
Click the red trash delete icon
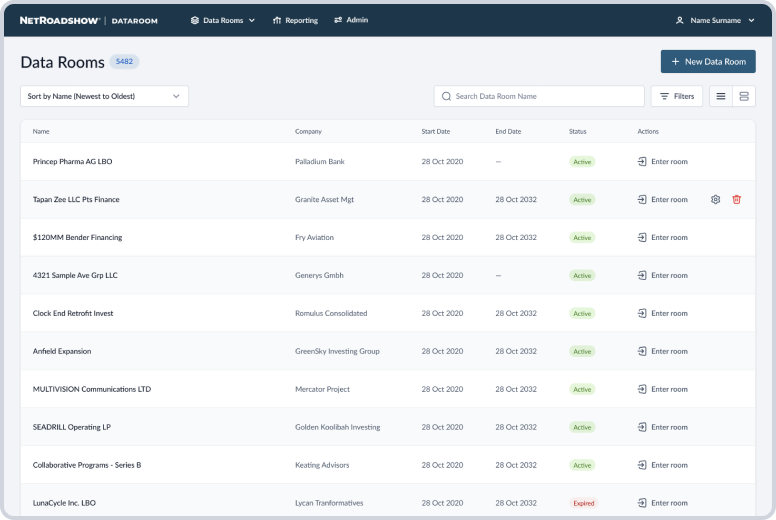737,199
